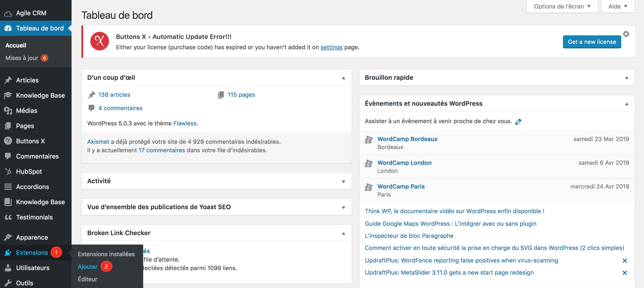Click the Testimonials quote icon

tap(8, 217)
